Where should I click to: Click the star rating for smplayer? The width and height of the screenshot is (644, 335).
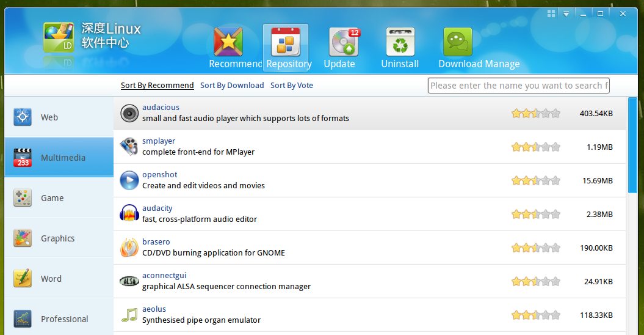point(535,147)
